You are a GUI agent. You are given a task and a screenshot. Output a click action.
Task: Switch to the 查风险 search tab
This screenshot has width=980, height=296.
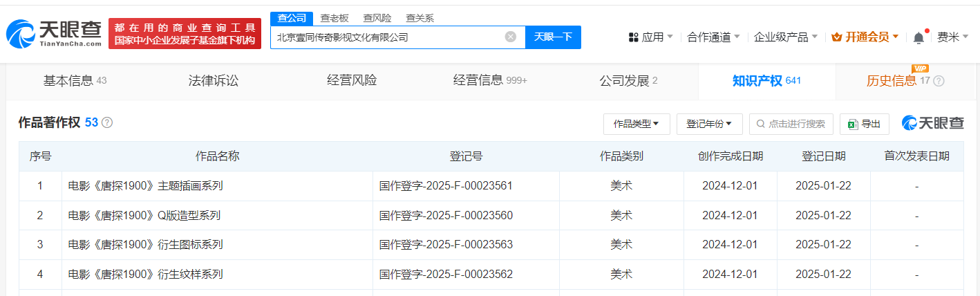(x=377, y=18)
